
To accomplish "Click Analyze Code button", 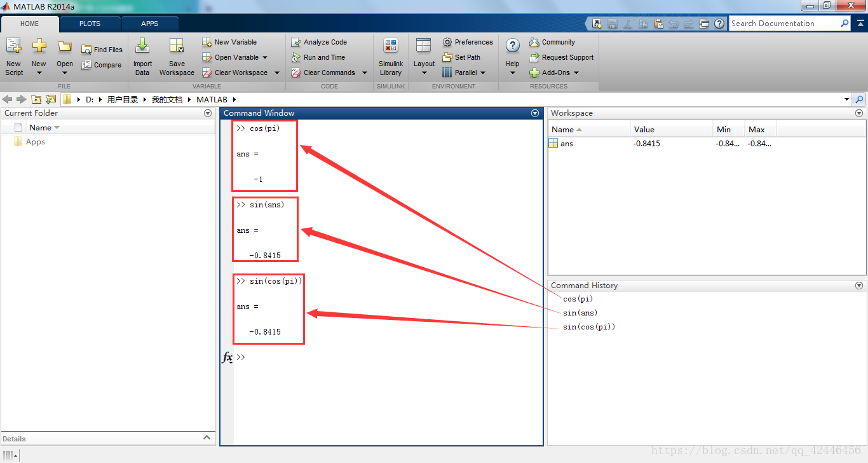I will (x=319, y=42).
